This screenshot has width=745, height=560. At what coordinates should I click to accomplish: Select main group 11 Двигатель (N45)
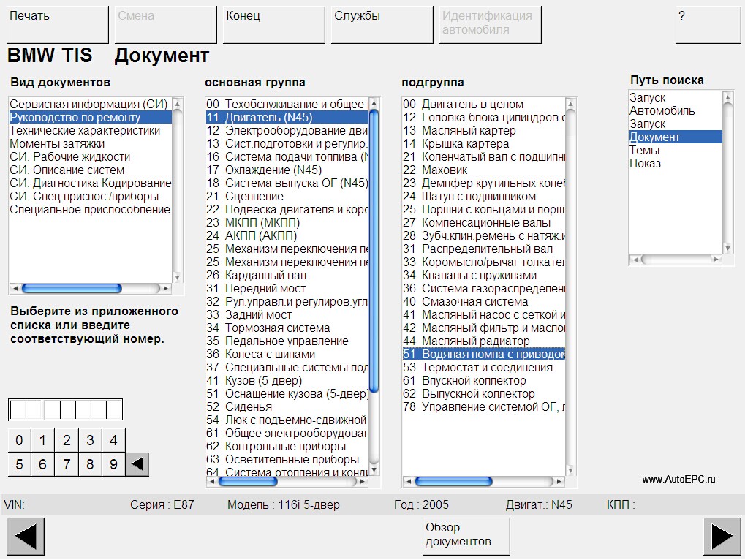pyautogui.click(x=287, y=117)
